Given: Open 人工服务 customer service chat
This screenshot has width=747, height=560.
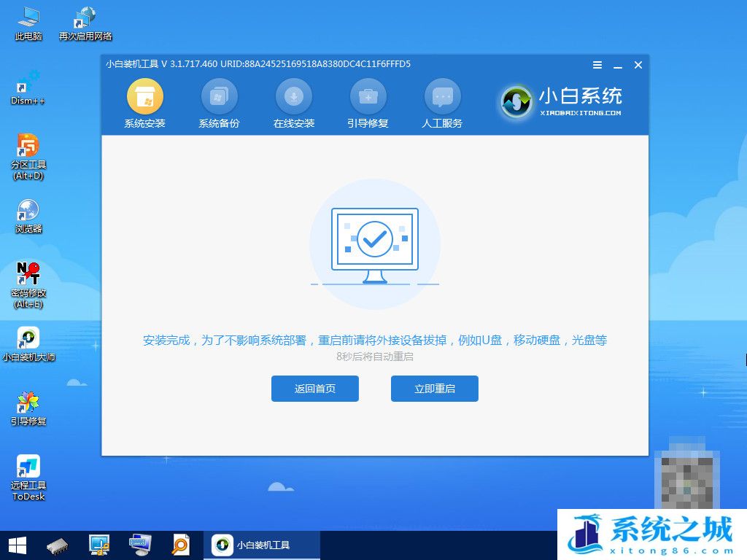Looking at the screenshot, I should point(442,102).
